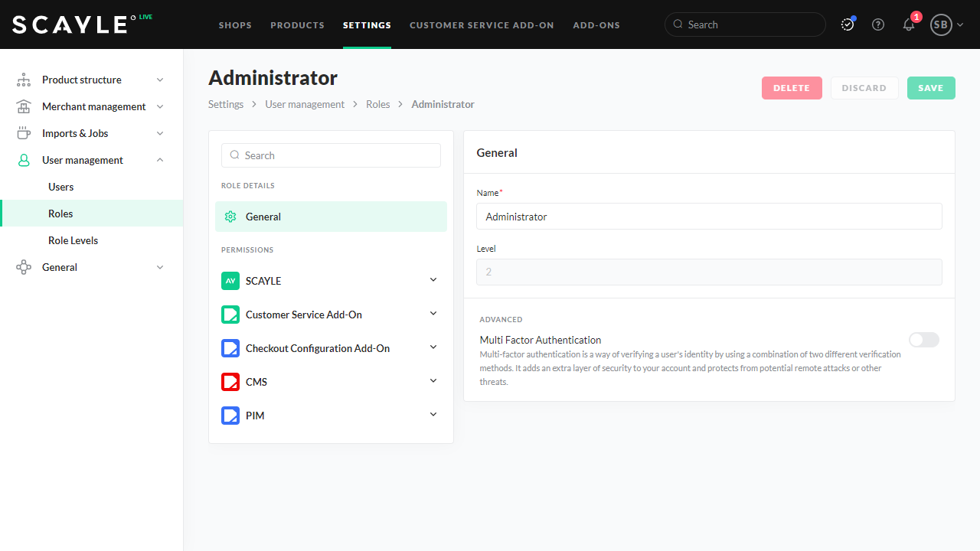
Task: Click the role Name input field
Action: click(709, 217)
